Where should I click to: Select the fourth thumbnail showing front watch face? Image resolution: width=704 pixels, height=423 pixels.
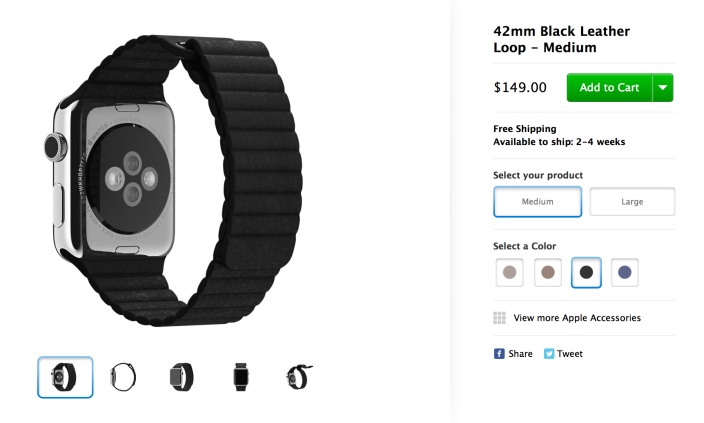tap(241, 377)
